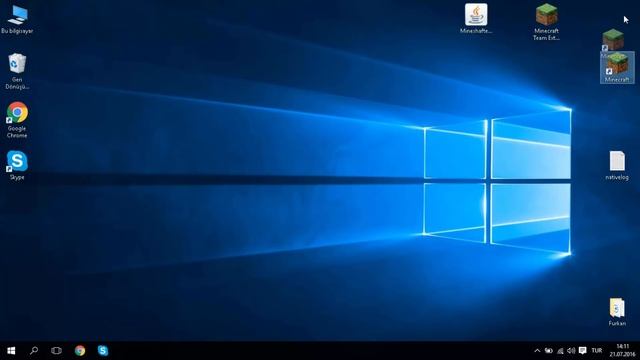This screenshot has height=360, width=640.
Task: Launch Chrome from the taskbar
Action: tap(80, 351)
